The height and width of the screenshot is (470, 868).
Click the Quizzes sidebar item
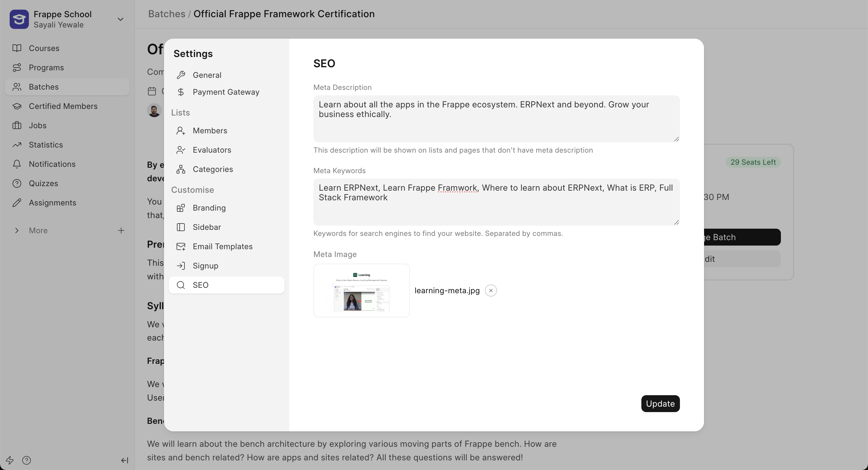[x=68, y=183]
